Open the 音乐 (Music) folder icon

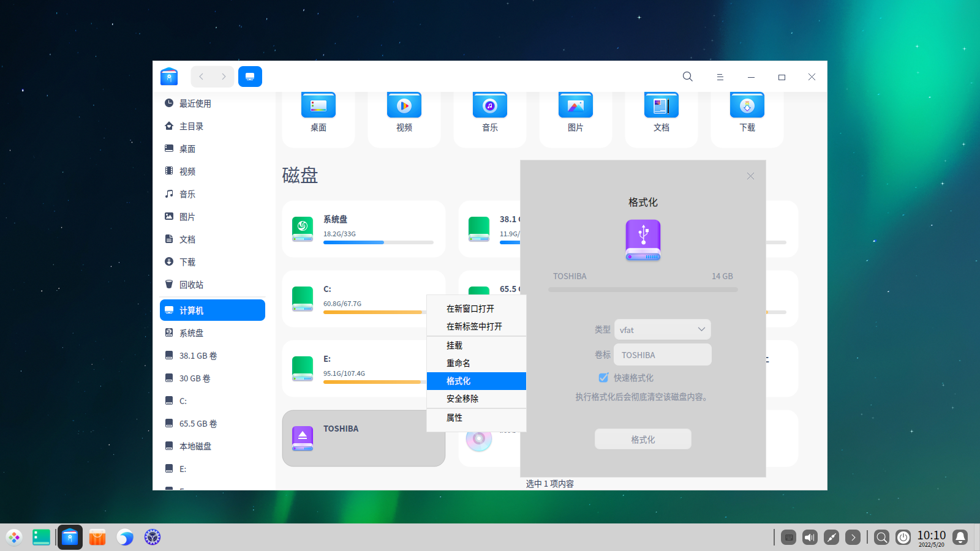click(x=489, y=105)
